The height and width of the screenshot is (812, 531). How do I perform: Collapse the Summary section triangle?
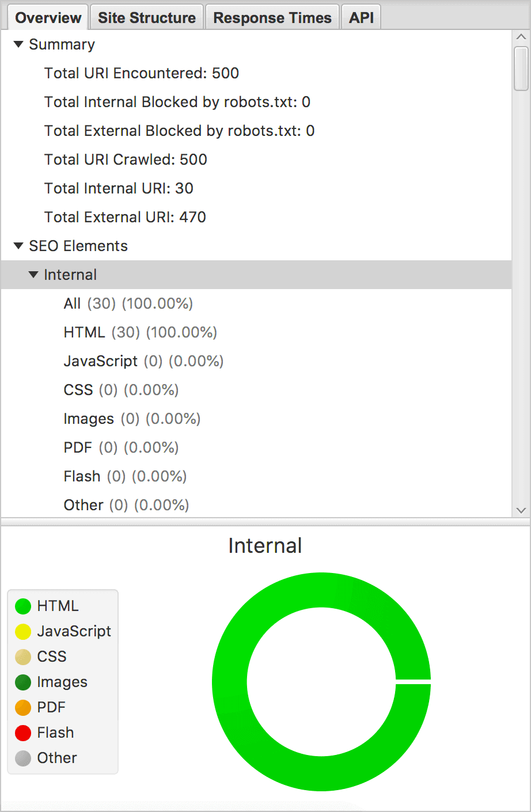coord(18,44)
